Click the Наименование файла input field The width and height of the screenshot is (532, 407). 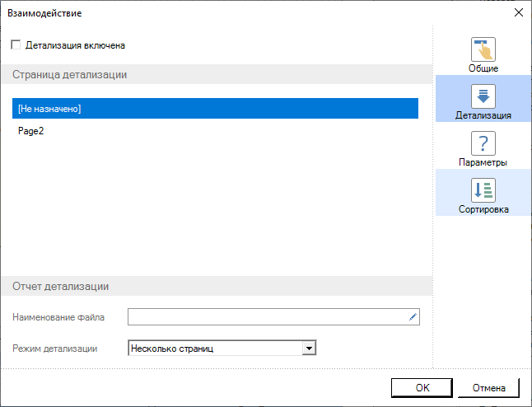(273, 317)
